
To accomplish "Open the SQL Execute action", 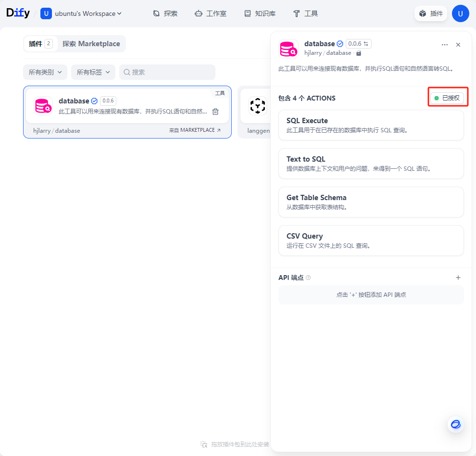I will pyautogui.click(x=371, y=125).
